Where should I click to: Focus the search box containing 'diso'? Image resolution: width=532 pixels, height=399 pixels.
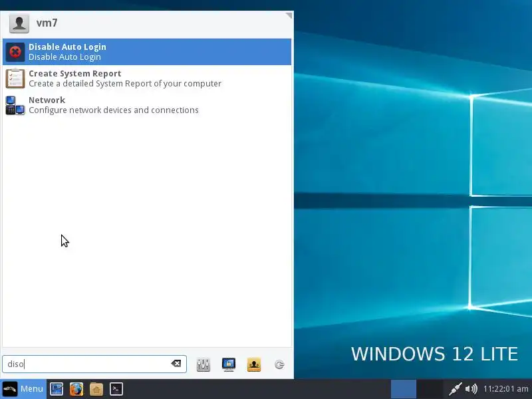pos(94,364)
